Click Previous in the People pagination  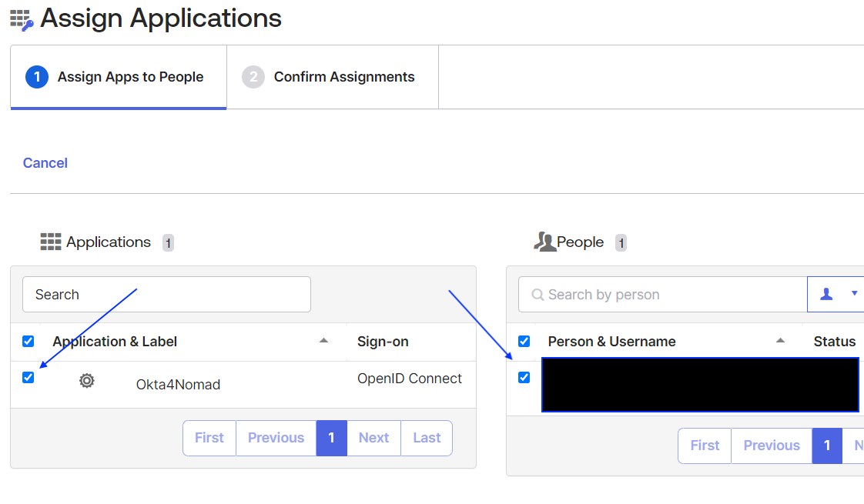(771, 446)
